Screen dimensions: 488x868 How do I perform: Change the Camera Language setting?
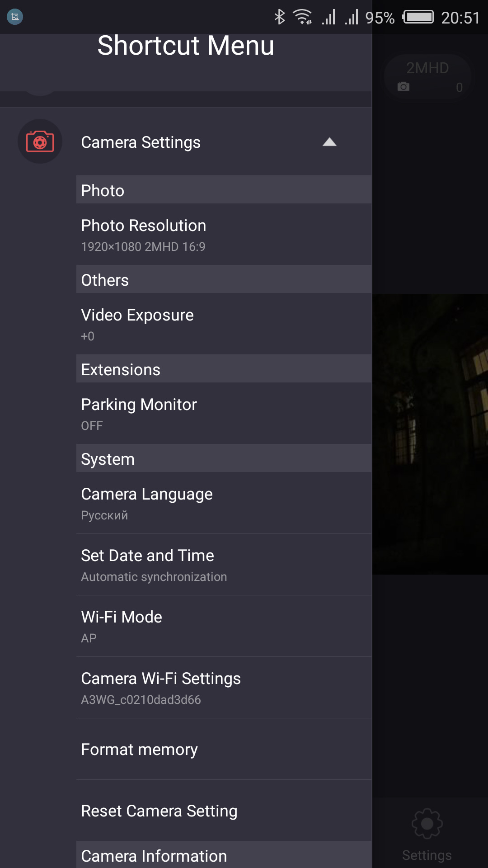click(x=224, y=503)
